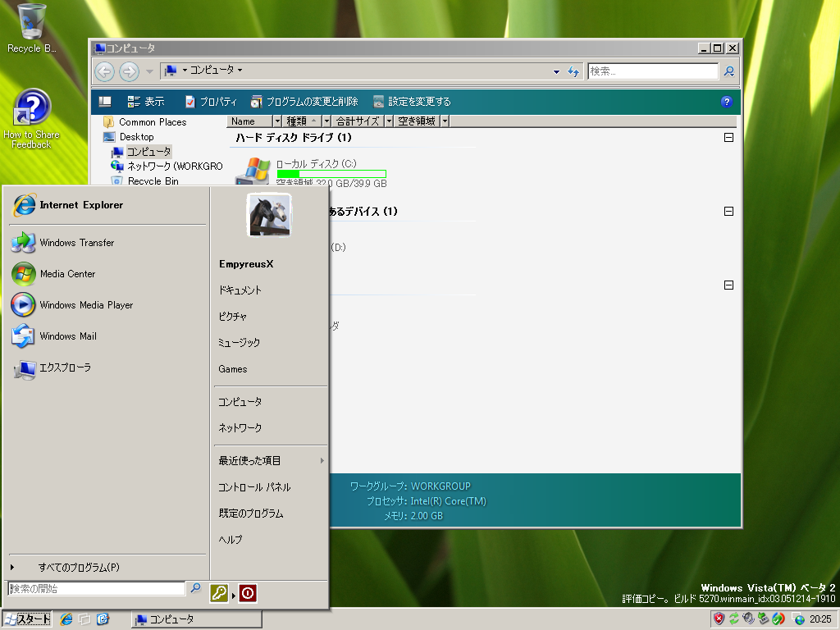840x630 pixels.
Task: Click the refresh icon beside the address bar
Action: click(x=573, y=71)
